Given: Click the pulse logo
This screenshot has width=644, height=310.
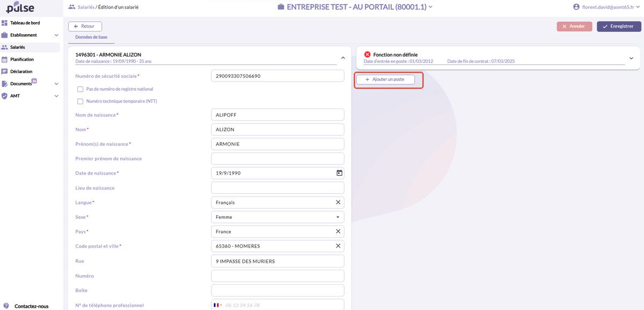Looking at the screenshot, I should point(20,8).
